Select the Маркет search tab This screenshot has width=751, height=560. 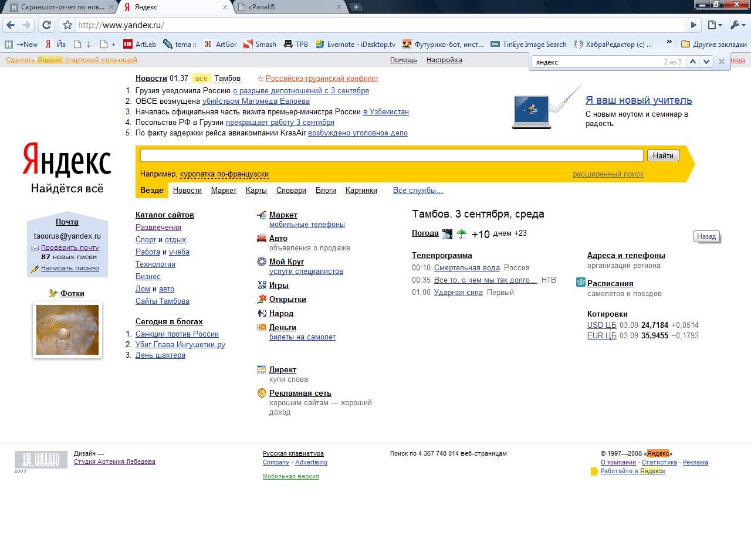click(224, 191)
